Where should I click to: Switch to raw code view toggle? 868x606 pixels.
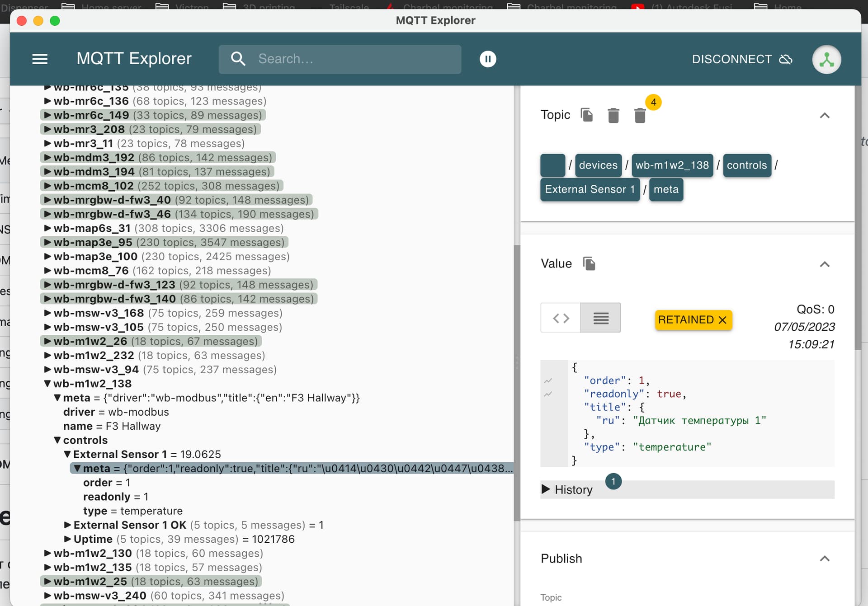click(x=561, y=318)
